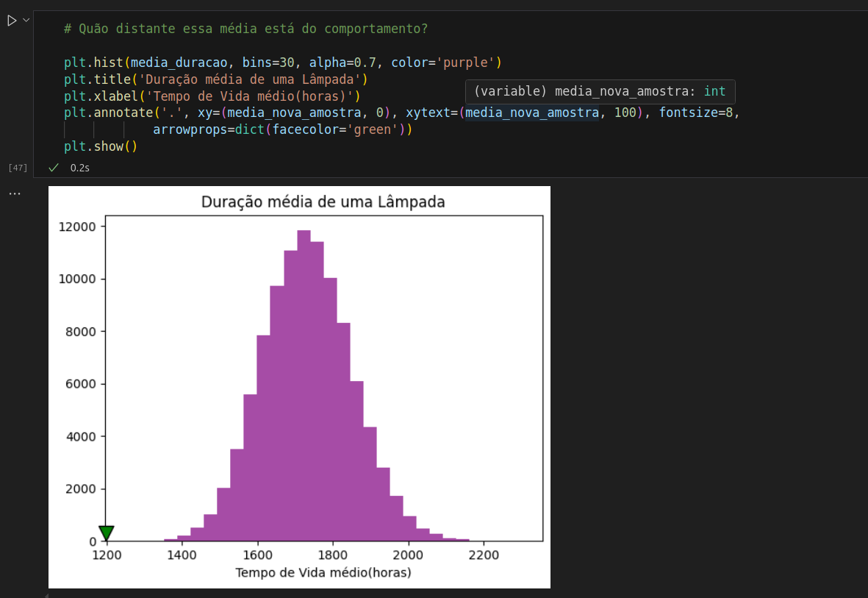Click the green arrow marker on the plot
Screen dimensions: 868x598
click(107, 533)
